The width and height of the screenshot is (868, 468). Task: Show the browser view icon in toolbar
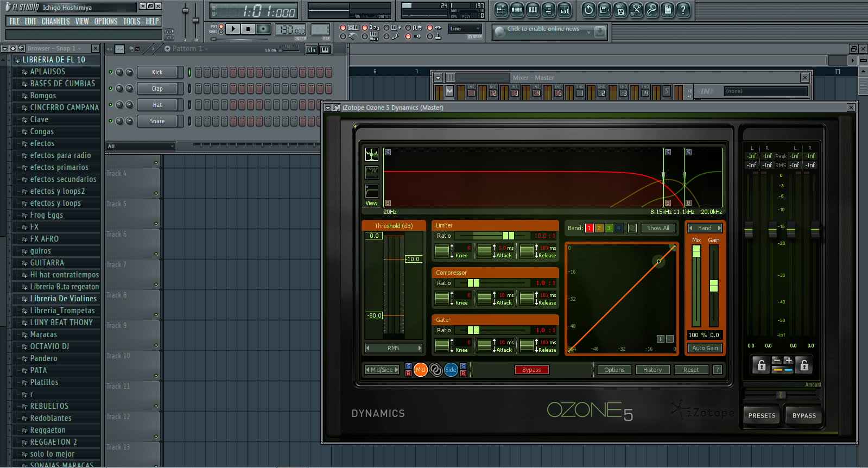point(548,9)
